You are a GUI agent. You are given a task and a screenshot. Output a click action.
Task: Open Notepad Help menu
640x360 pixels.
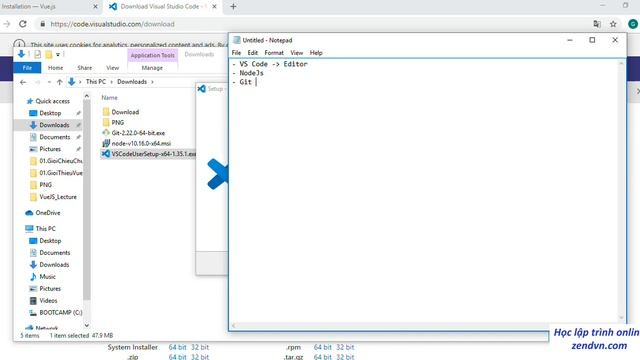[316, 53]
